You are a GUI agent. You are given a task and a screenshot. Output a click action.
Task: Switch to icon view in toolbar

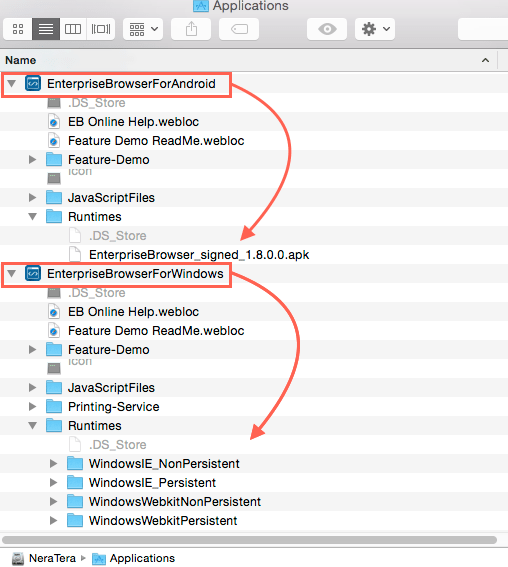(x=18, y=29)
